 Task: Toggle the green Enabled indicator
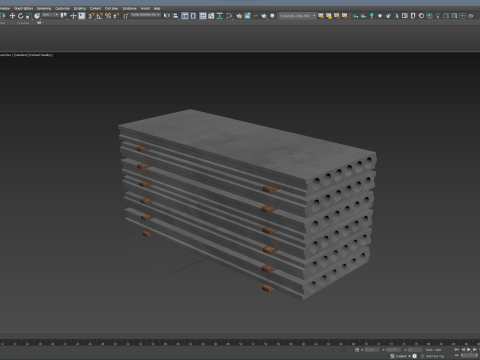409,356
